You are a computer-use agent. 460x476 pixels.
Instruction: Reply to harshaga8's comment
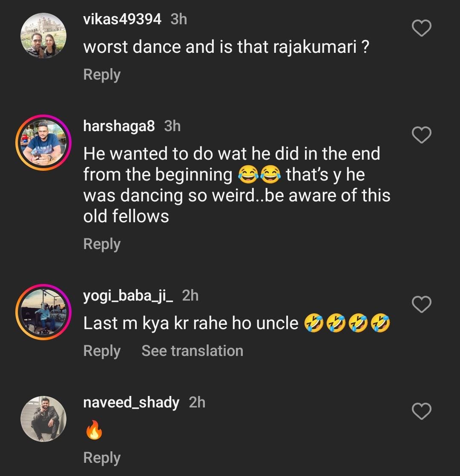[x=102, y=244]
